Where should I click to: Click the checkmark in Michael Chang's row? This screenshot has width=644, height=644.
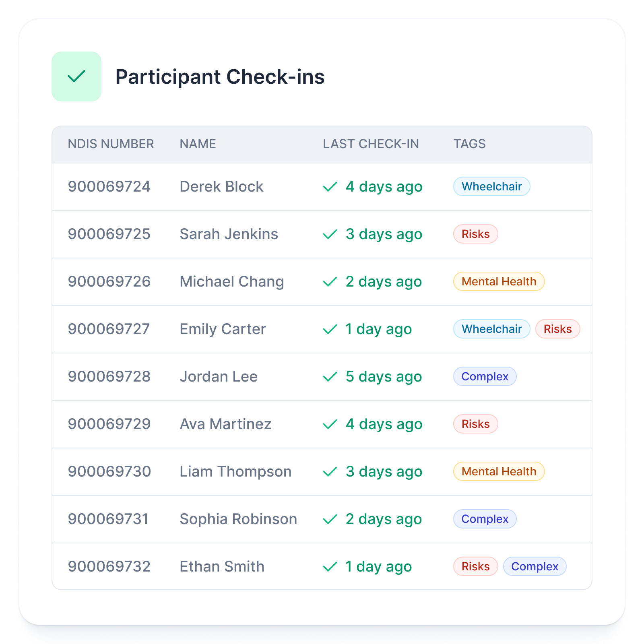pyautogui.click(x=330, y=282)
